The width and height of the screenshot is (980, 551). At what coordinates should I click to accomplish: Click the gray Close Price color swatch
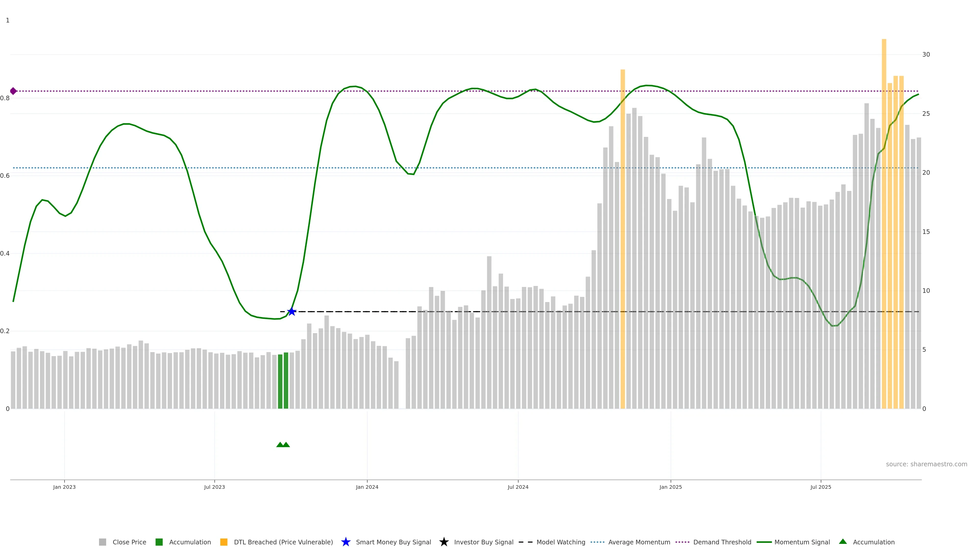pyautogui.click(x=102, y=542)
